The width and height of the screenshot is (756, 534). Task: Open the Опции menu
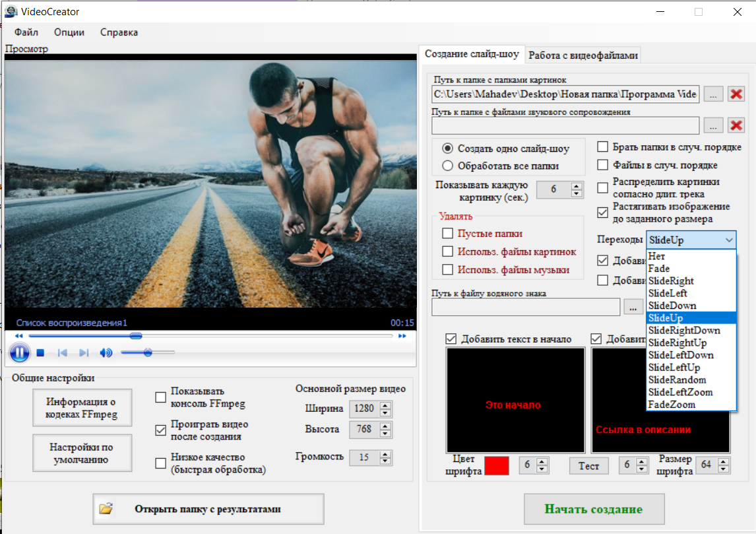click(x=69, y=32)
